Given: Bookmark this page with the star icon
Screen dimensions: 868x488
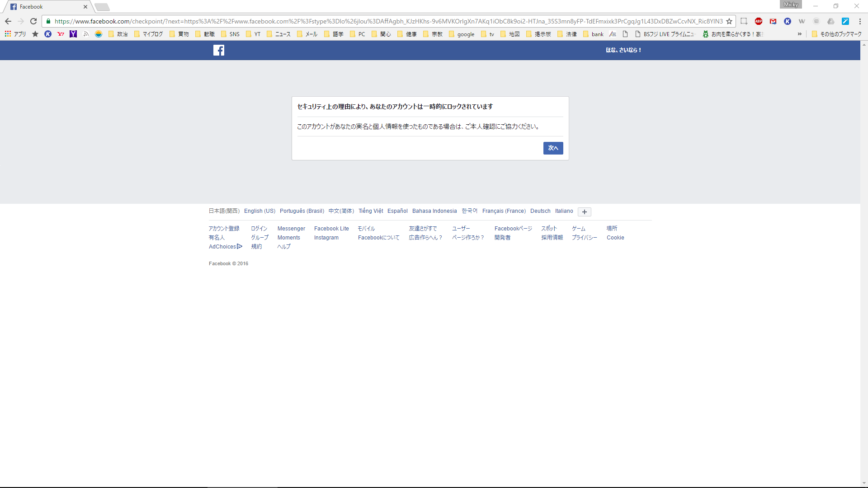Looking at the screenshot, I should 729,21.
